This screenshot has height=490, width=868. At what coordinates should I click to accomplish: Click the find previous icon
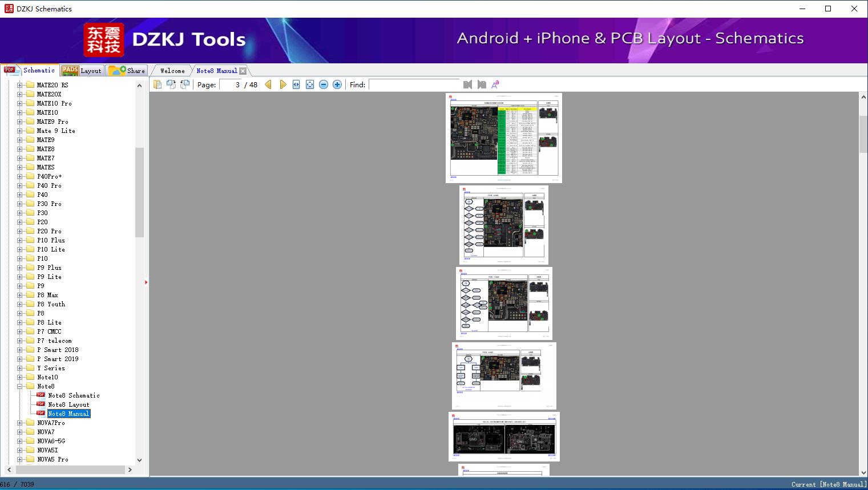point(467,84)
